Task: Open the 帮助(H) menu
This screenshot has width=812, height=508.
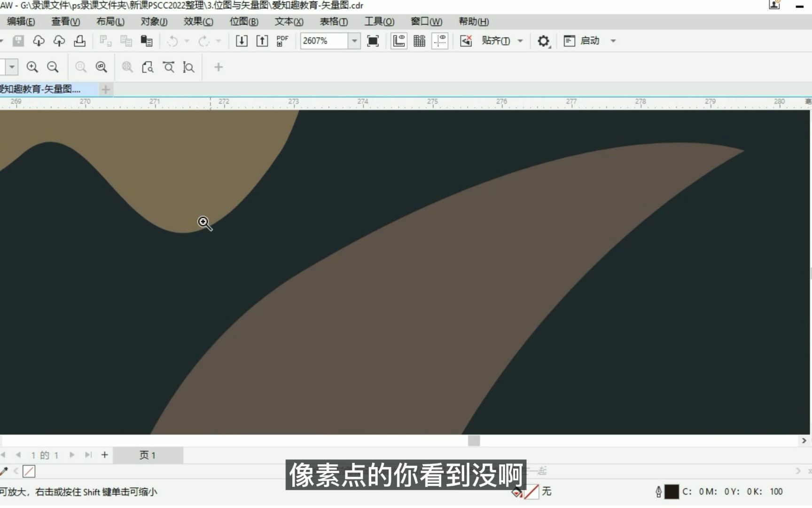Action: point(474,22)
